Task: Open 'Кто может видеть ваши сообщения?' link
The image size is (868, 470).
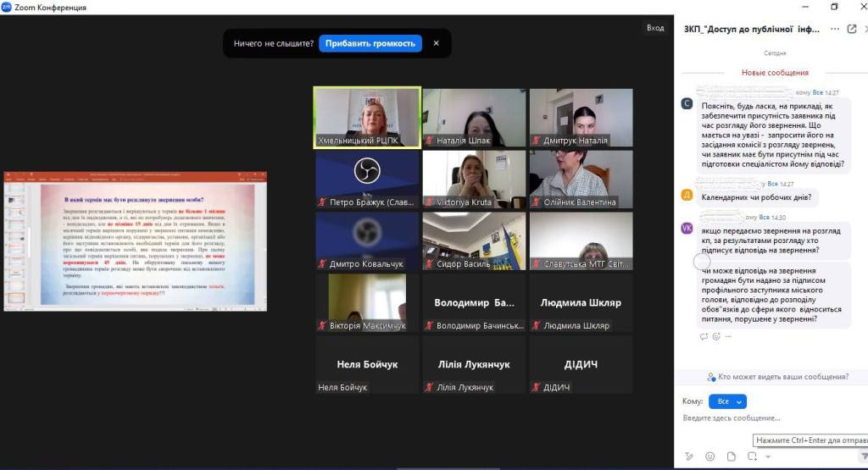Action: pos(777,377)
